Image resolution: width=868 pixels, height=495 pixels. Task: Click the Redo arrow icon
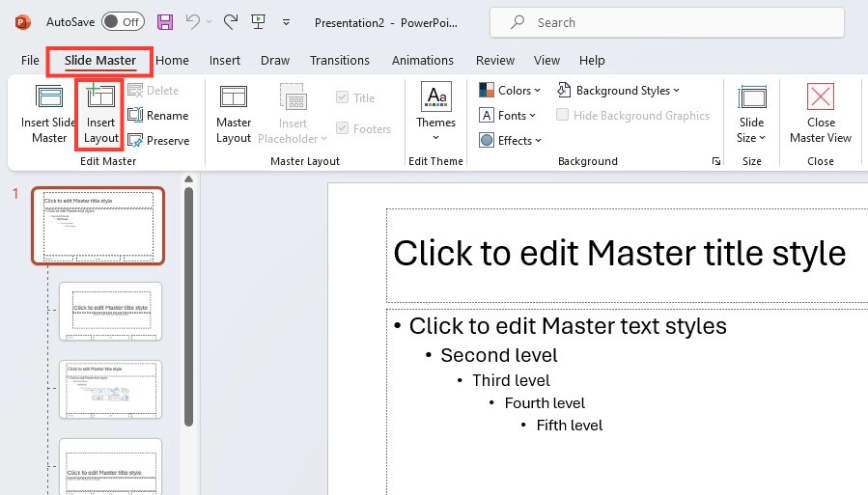click(231, 22)
